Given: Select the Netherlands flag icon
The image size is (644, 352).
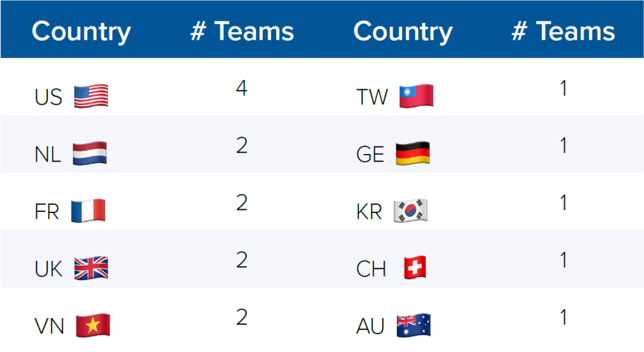Looking at the screenshot, I should tap(89, 153).
